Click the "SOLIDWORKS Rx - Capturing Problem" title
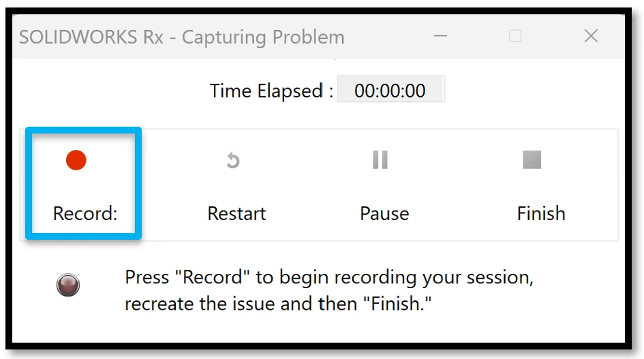 click(x=181, y=37)
